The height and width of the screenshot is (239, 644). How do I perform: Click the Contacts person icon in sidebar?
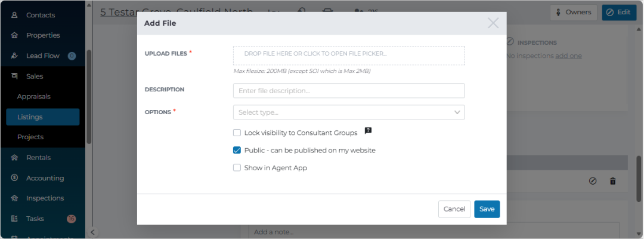(14, 15)
